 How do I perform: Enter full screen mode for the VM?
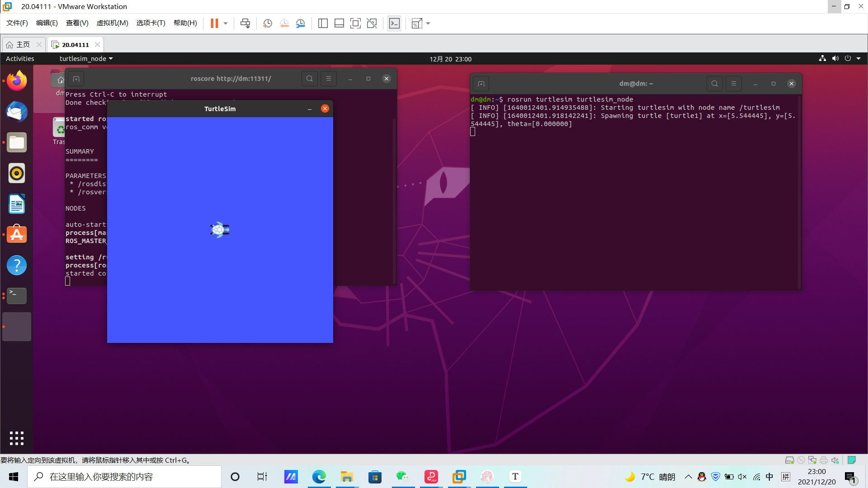(356, 23)
